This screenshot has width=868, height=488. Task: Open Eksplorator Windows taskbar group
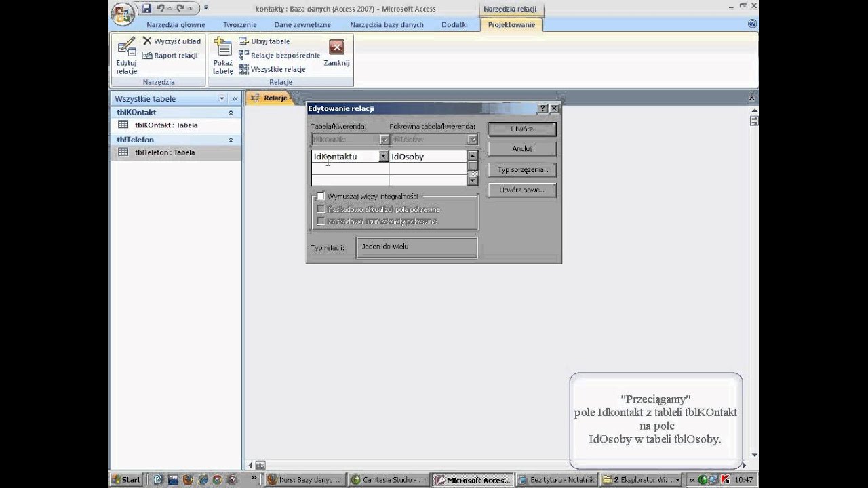click(x=642, y=480)
